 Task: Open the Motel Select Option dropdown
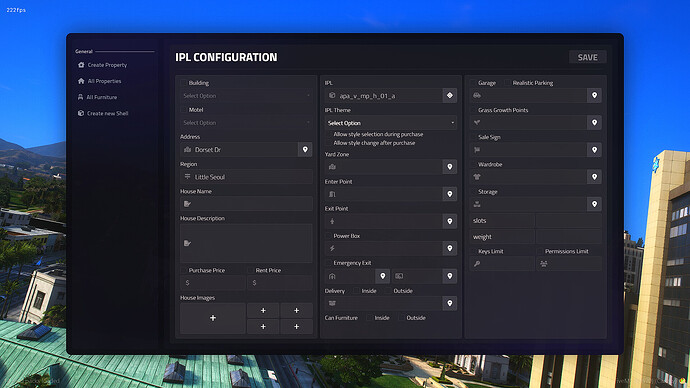tap(246, 123)
